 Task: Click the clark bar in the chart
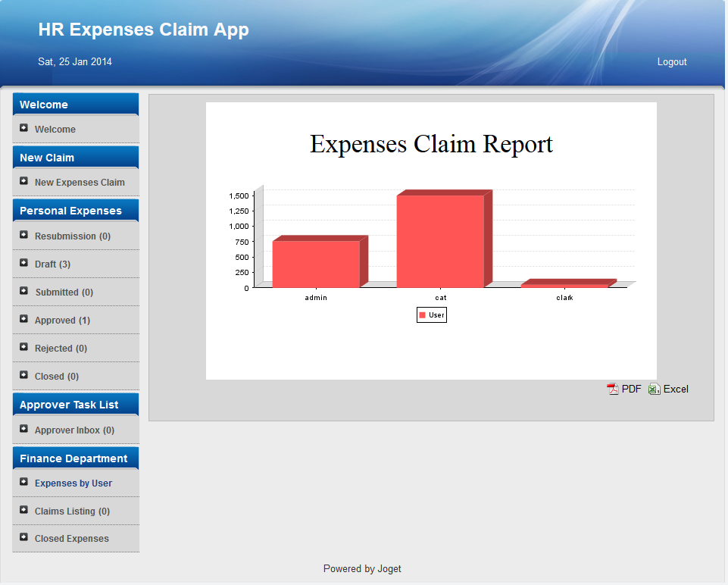564,285
